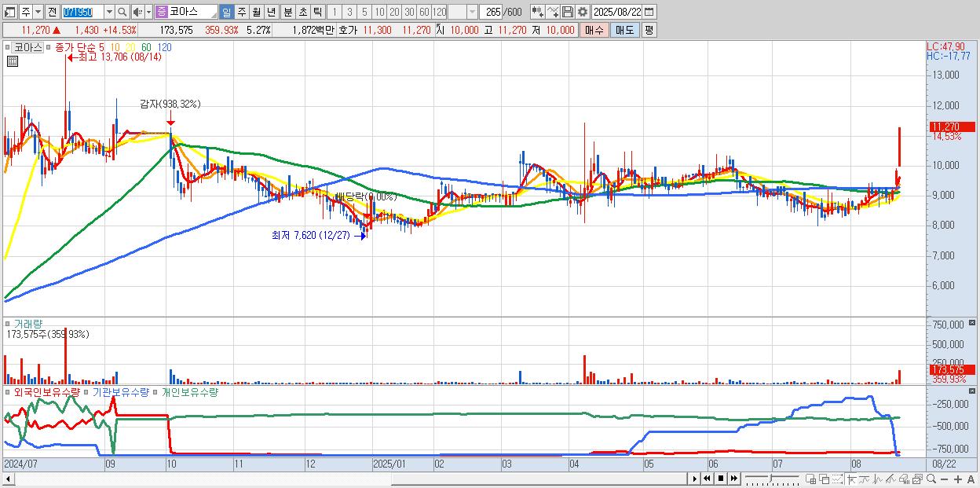Open the speaker icon dropdown arrow
Image resolution: width=980 pixels, height=488 pixels.
coord(148,12)
